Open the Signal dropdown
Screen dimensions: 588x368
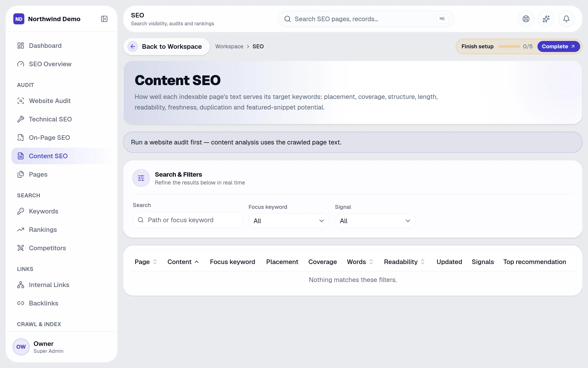pos(375,221)
